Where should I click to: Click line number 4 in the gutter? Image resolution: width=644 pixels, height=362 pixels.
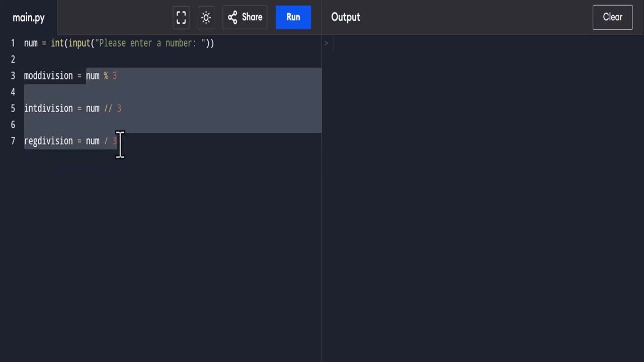[x=13, y=92]
